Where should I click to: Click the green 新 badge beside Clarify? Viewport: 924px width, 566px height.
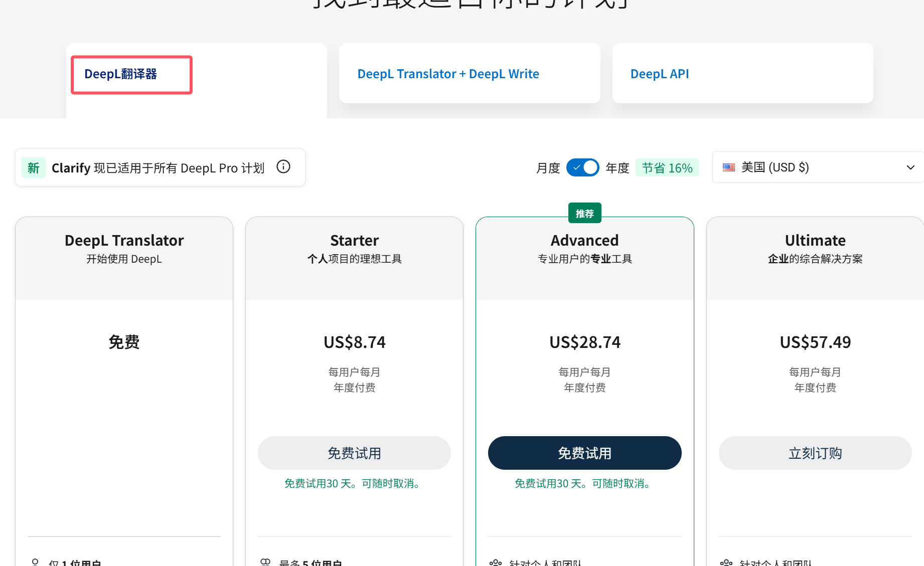(33, 167)
